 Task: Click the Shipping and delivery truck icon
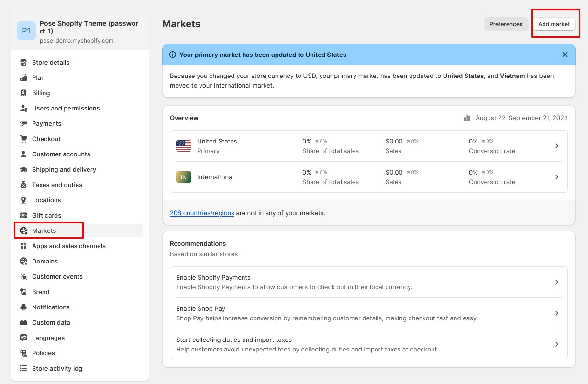pyautogui.click(x=23, y=169)
